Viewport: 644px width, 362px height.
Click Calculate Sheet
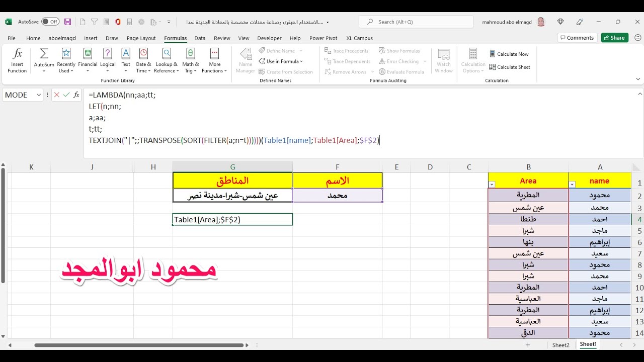pyautogui.click(x=510, y=67)
